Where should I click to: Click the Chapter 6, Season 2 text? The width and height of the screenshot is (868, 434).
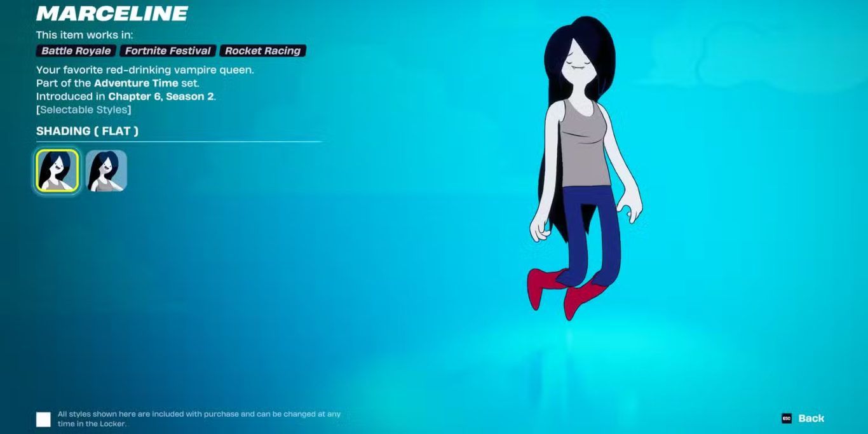tap(161, 97)
